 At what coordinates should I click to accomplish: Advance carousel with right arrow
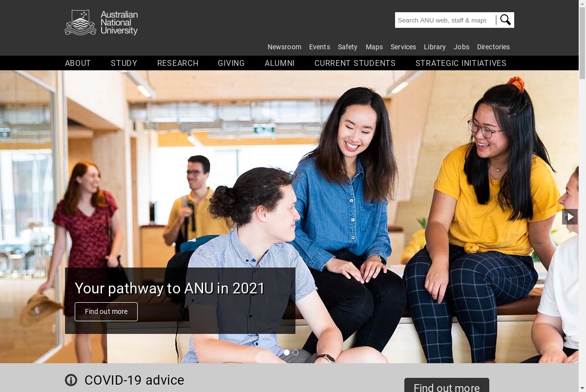tap(570, 217)
